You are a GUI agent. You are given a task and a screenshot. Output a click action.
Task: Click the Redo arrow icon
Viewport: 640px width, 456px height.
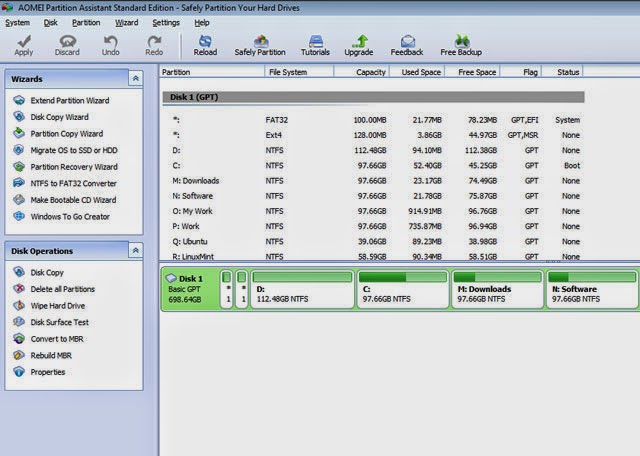(154, 41)
